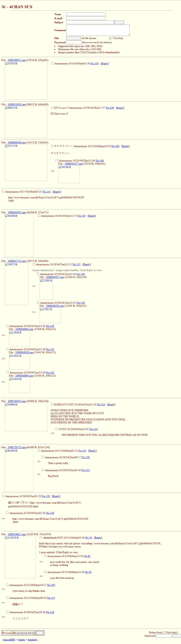The width and height of the screenshot is (181, 644).
Task: Open the 64490 B image thumbnail
Action: [x=19, y=470]
